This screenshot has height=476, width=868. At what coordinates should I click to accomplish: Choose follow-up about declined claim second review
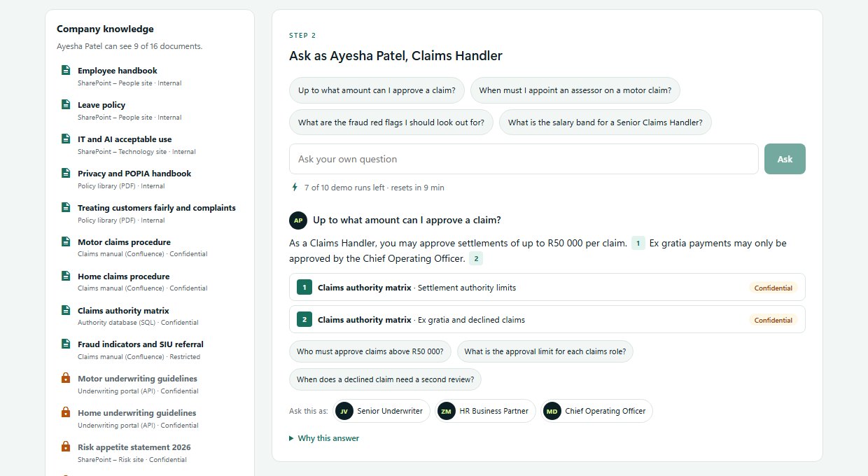[x=385, y=379]
